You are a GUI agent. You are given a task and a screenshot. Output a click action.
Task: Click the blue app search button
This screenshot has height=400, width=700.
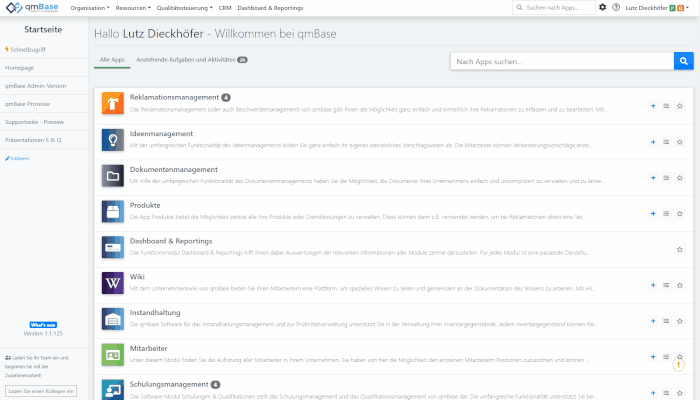pyautogui.click(x=683, y=61)
